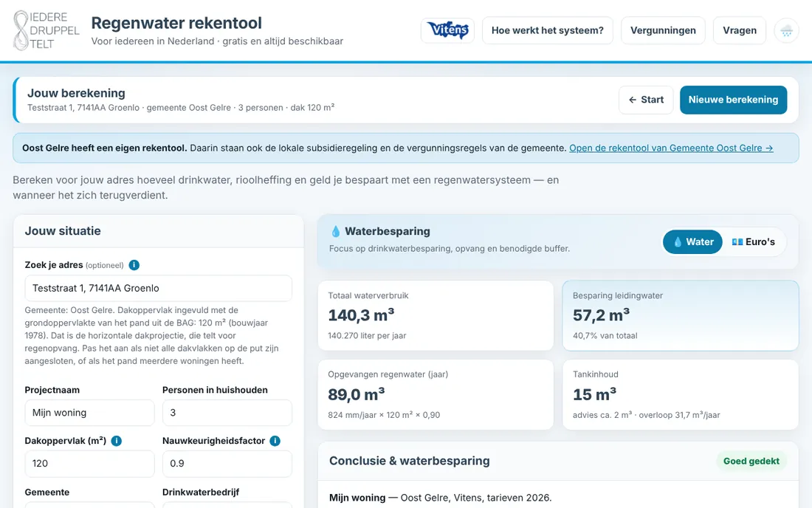812x508 pixels.
Task: Click the Gemeente field label
Action: (x=47, y=492)
